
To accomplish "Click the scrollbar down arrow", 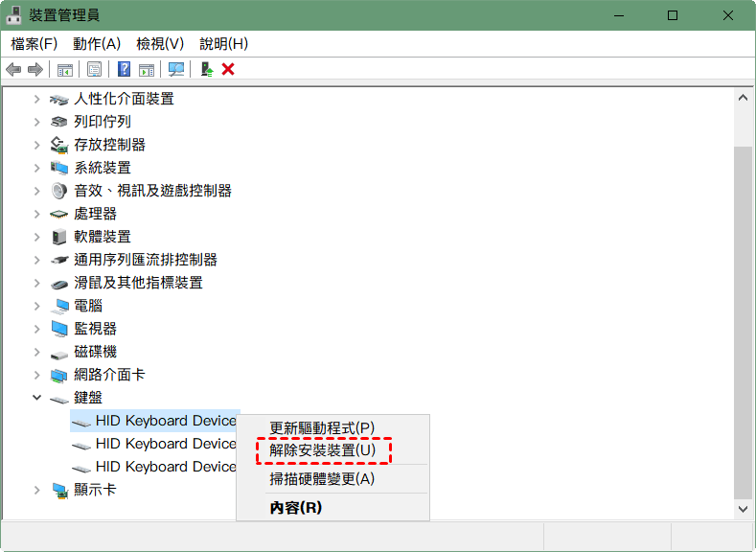I will pyautogui.click(x=743, y=509).
